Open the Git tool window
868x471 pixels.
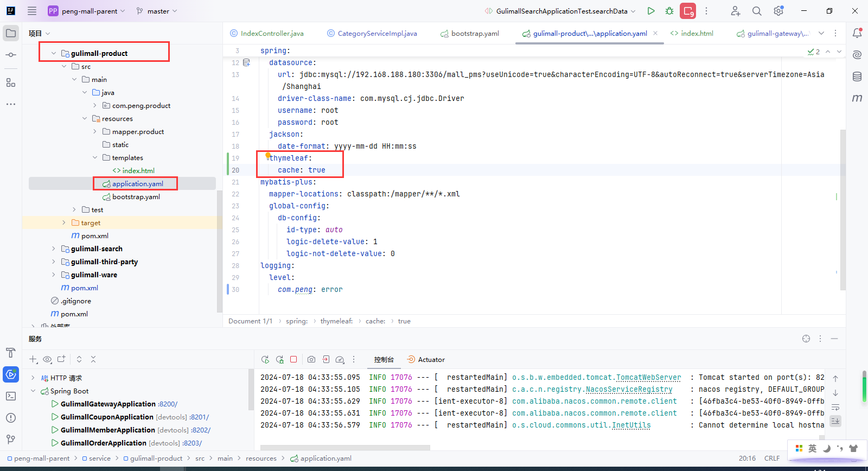pos(11,440)
